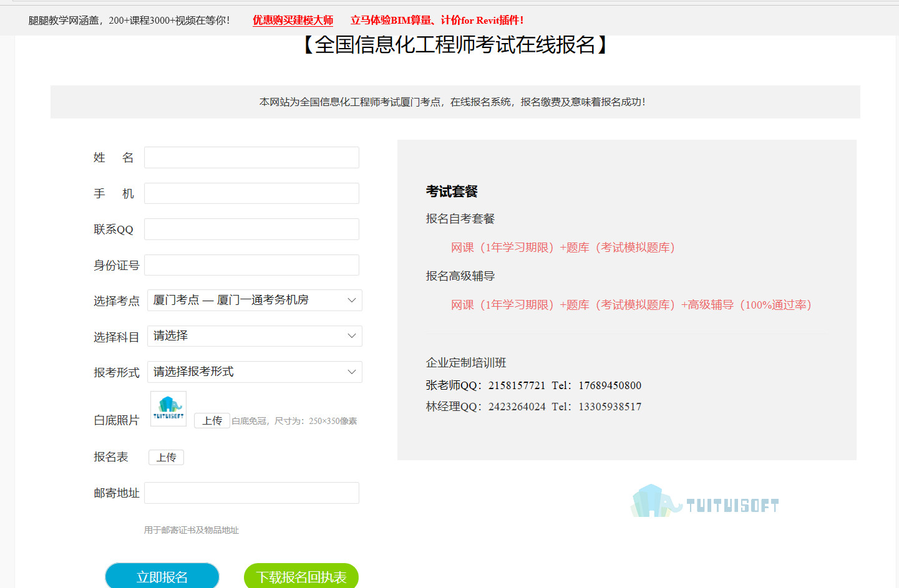The height and width of the screenshot is (588, 899).
Task: Click 林经理QQ: 2423264024 contact line
Action: click(x=533, y=407)
